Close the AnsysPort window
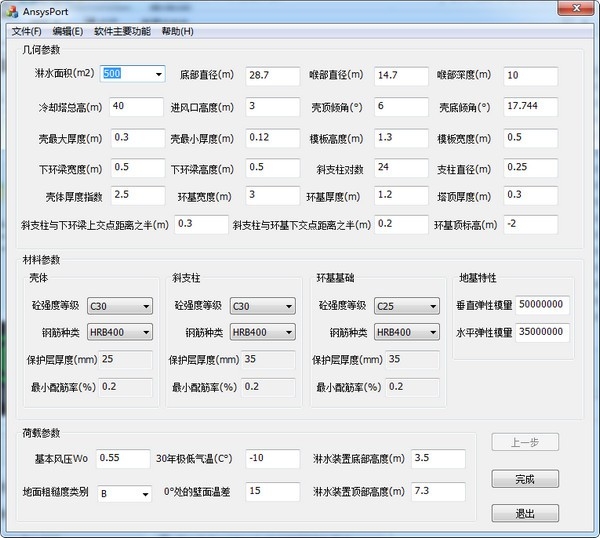The height and width of the screenshot is (538, 600). [576, 8]
